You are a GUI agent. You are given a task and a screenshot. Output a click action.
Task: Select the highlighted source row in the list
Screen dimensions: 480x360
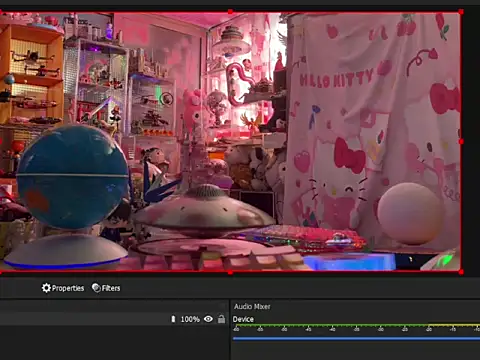tap(113, 319)
